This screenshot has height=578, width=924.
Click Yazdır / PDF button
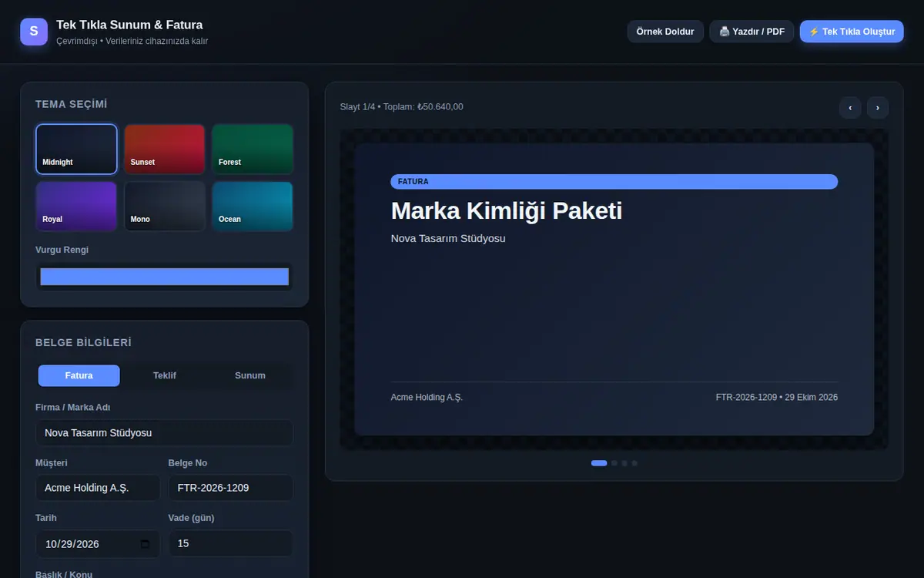coord(752,32)
